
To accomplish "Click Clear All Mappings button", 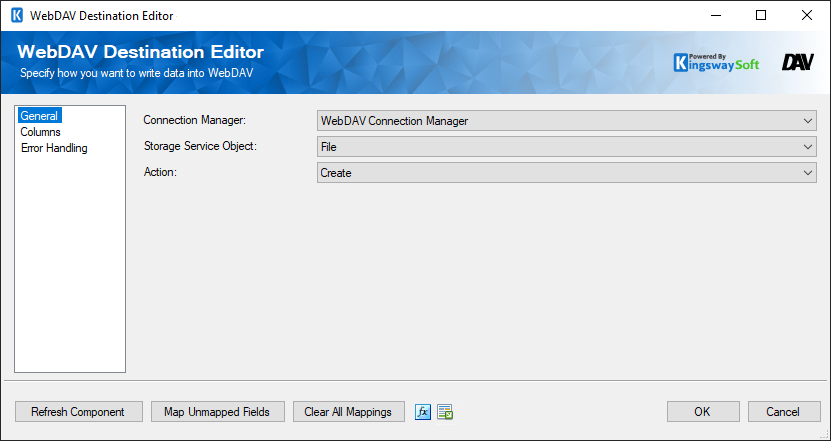I will [x=349, y=412].
